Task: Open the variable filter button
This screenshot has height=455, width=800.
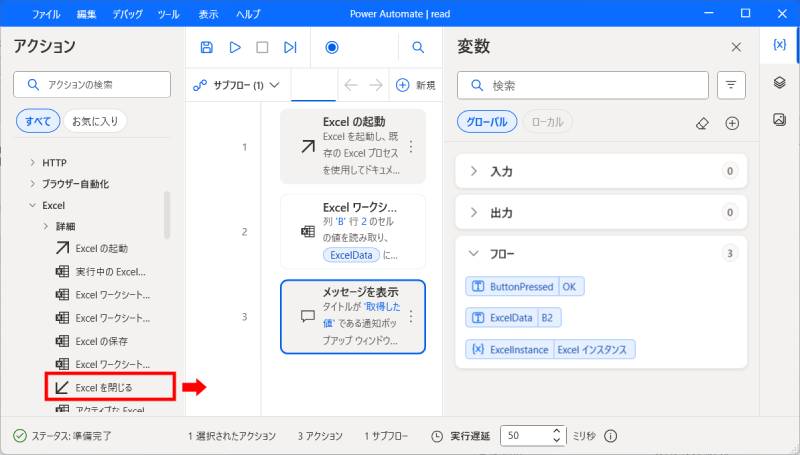Action: 731,85
